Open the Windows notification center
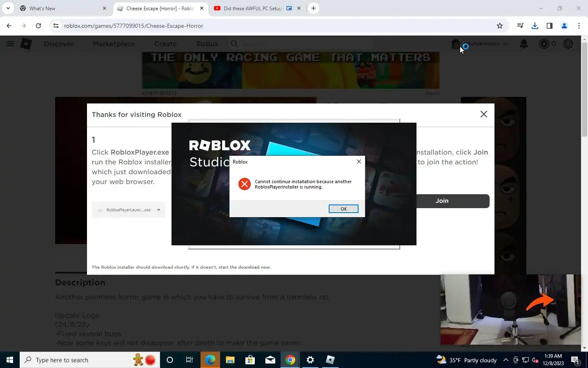 tap(575, 360)
